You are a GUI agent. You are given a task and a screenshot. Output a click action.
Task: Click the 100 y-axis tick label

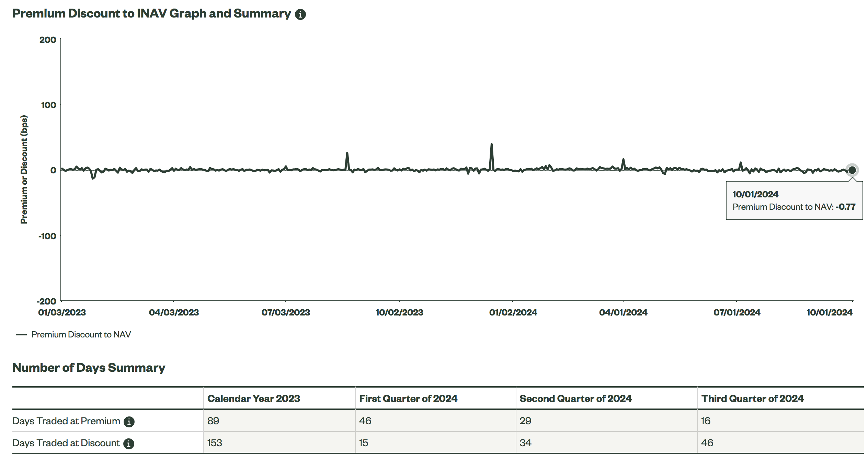coord(48,105)
